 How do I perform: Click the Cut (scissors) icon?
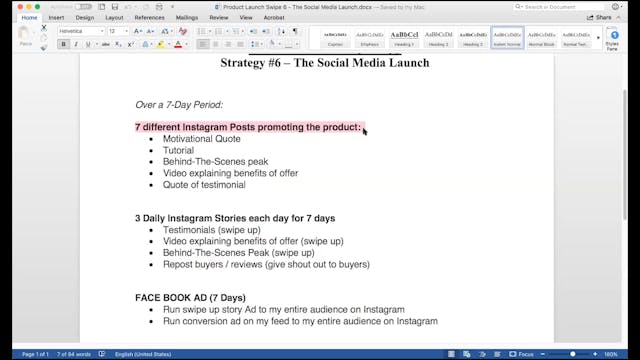pos(44,28)
